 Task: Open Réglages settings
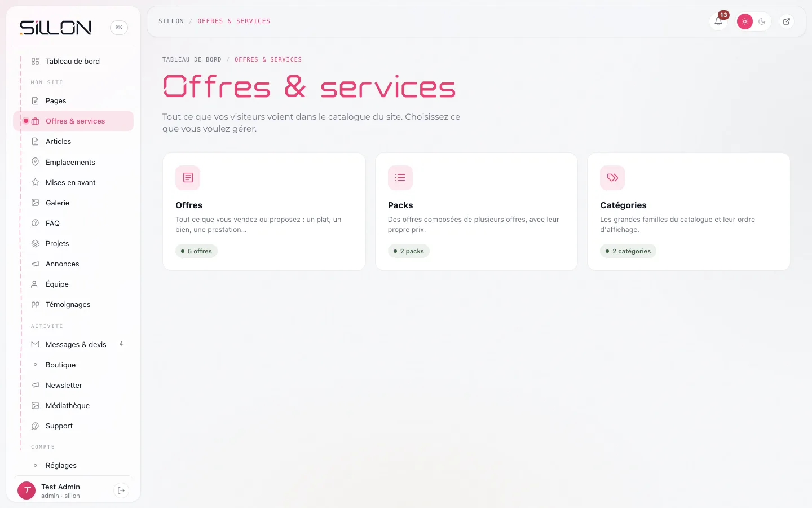(73, 465)
